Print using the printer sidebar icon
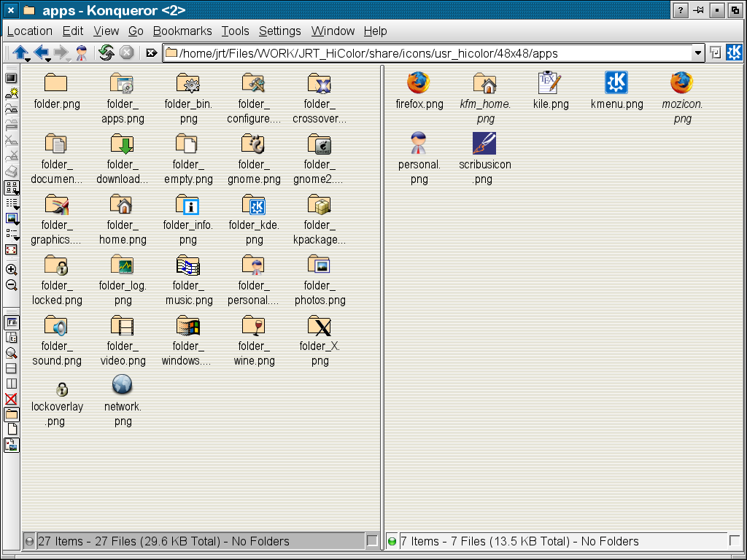Viewport: 747px width, 560px height. click(11, 171)
